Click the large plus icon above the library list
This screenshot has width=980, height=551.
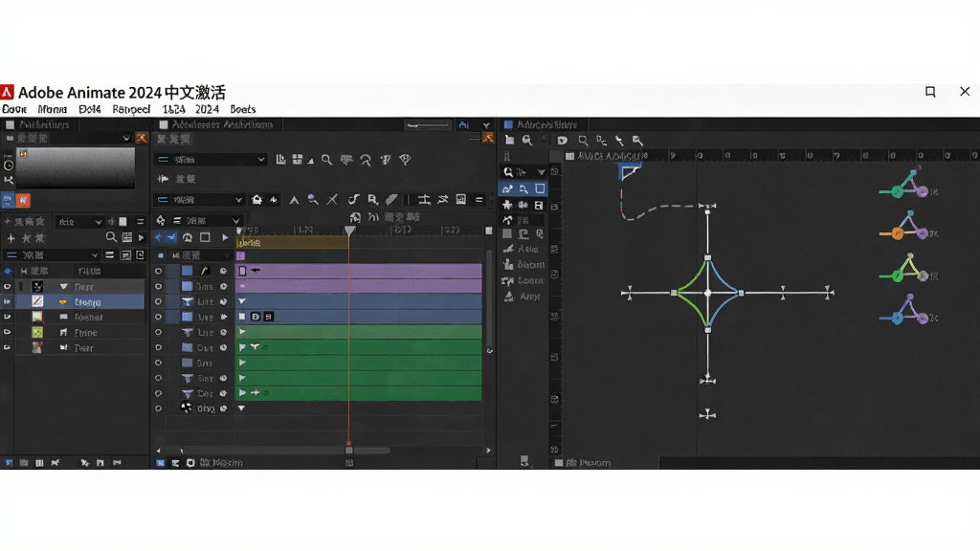tap(11, 238)
